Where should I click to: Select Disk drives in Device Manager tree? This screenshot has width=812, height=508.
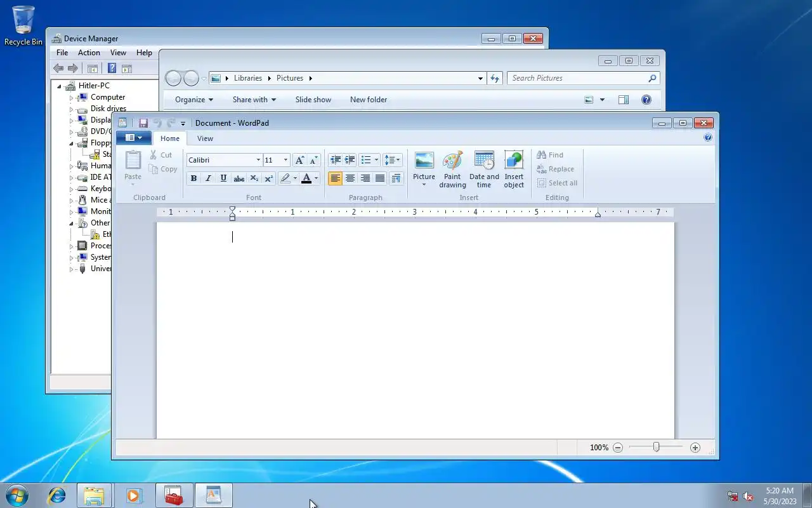pyautogui.click(x=108, y=109)
